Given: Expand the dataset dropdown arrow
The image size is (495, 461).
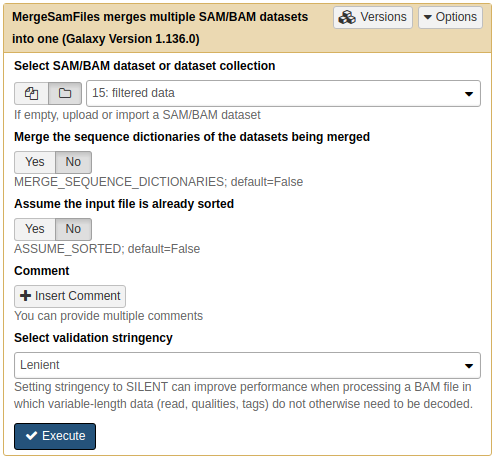Looking at the screenshot, I should click(x=469, y=94).
